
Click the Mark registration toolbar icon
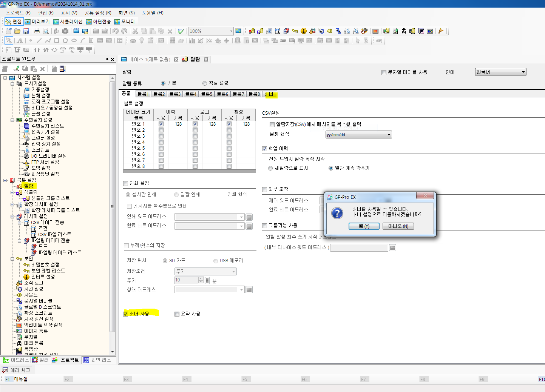coord(404,31)
